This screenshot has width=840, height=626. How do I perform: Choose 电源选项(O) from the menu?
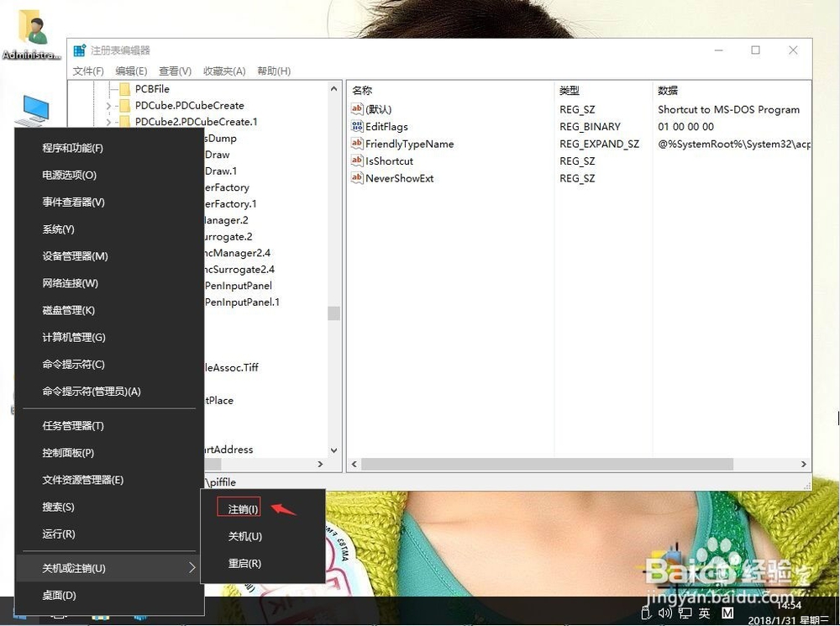pos(109,175)
